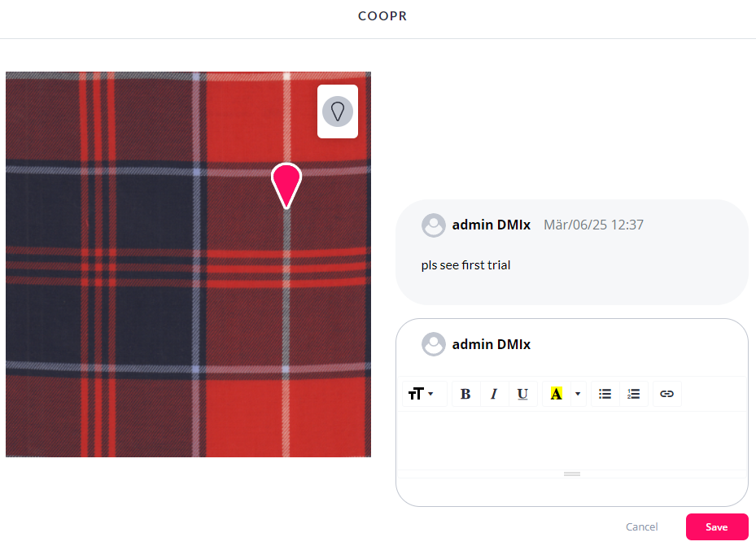
Task: Click admin DMIx avatar in posted comment
Action: tap(434, 225)
